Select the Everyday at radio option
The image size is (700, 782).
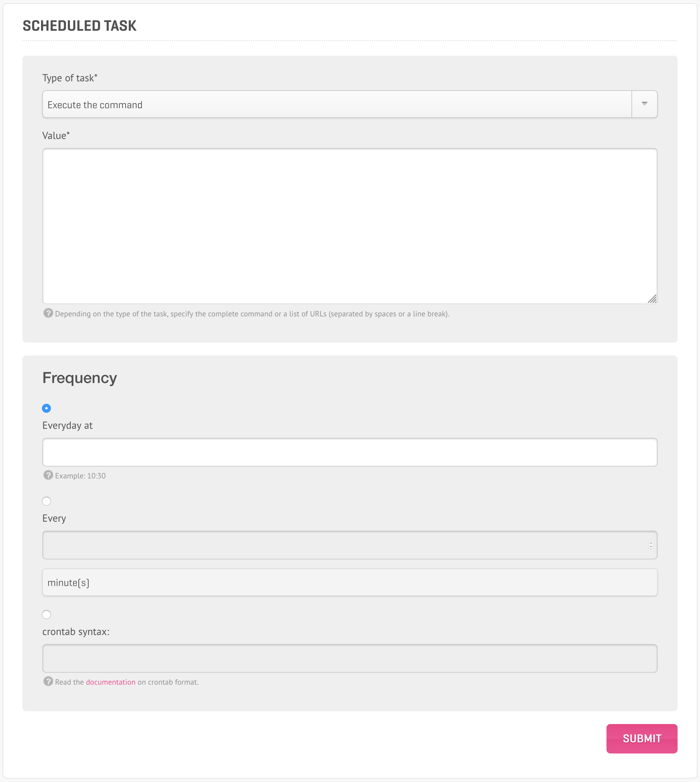point(46,408)
